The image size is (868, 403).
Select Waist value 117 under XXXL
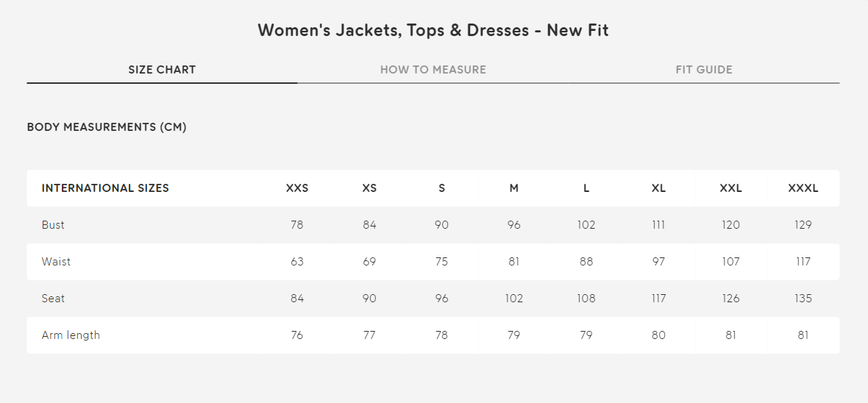(x=803, y=262)
